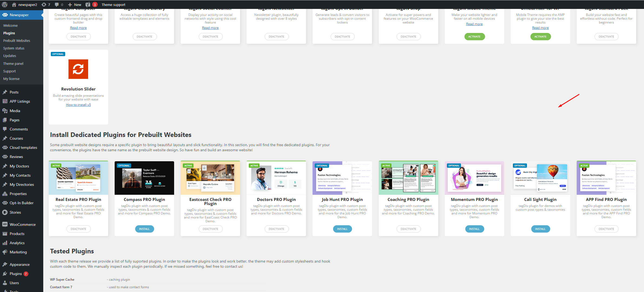Install the Cali Sight Plugin
This screenshot has height=292, width=644.
click(540, 229)
